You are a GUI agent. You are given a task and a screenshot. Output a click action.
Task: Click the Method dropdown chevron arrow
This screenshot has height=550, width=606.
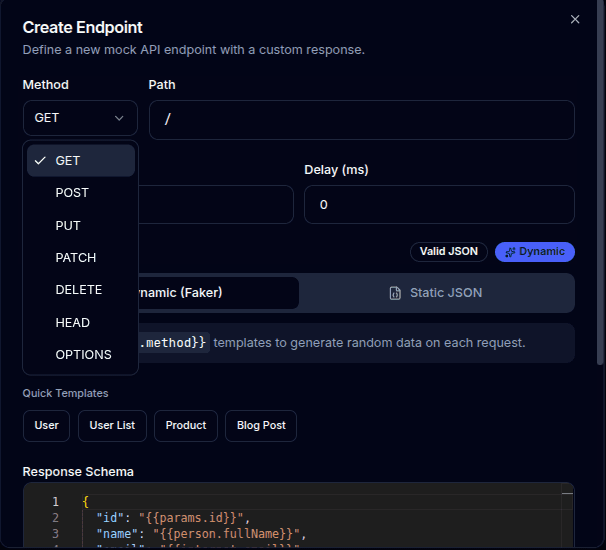click(119, 118)
